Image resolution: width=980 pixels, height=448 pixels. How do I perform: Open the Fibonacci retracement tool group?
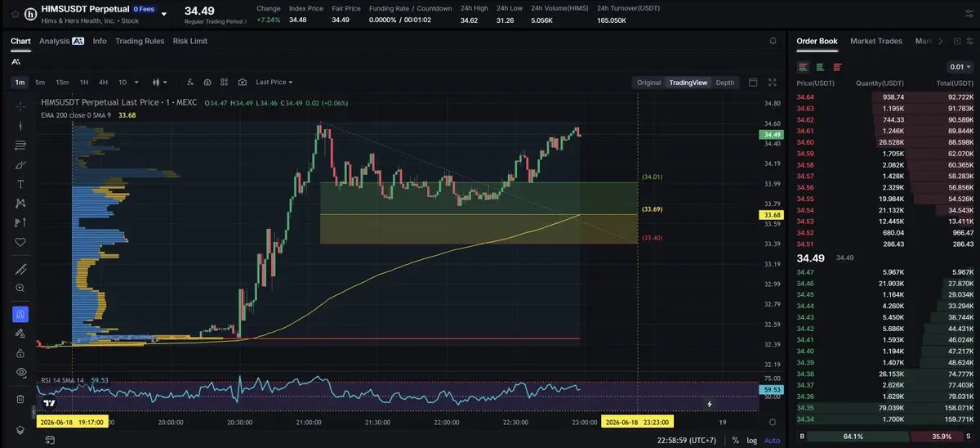point(20,146)
